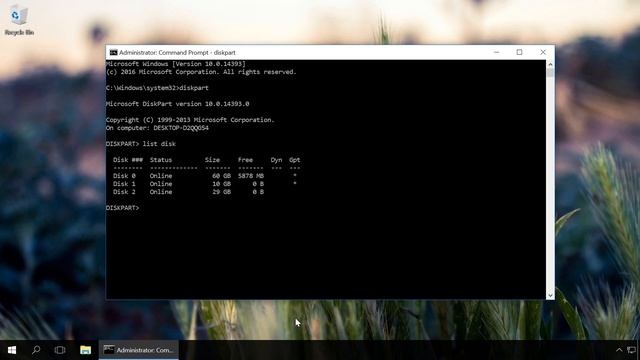
Task: Click the '60 GB' size value
Action: [221, 176]
